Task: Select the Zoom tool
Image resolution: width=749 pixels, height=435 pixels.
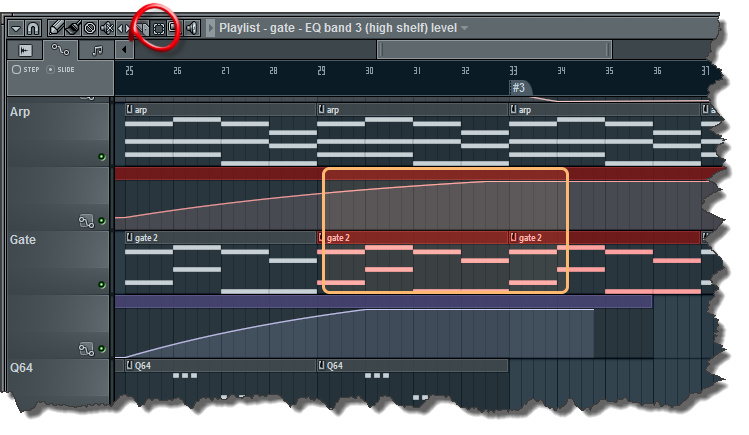Action: pos(174,28)
